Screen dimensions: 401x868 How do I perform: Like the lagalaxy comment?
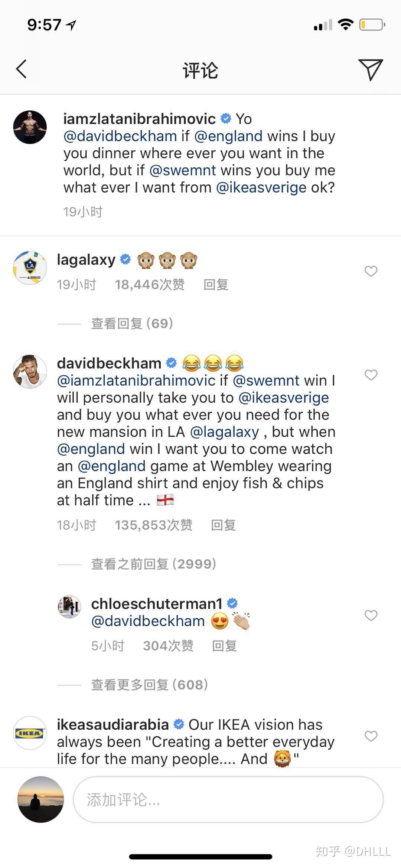(371, 271)
